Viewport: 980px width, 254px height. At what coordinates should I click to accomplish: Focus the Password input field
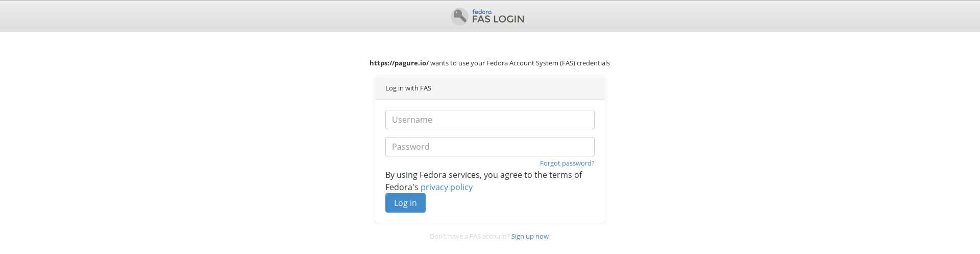[x=489, y=147]
